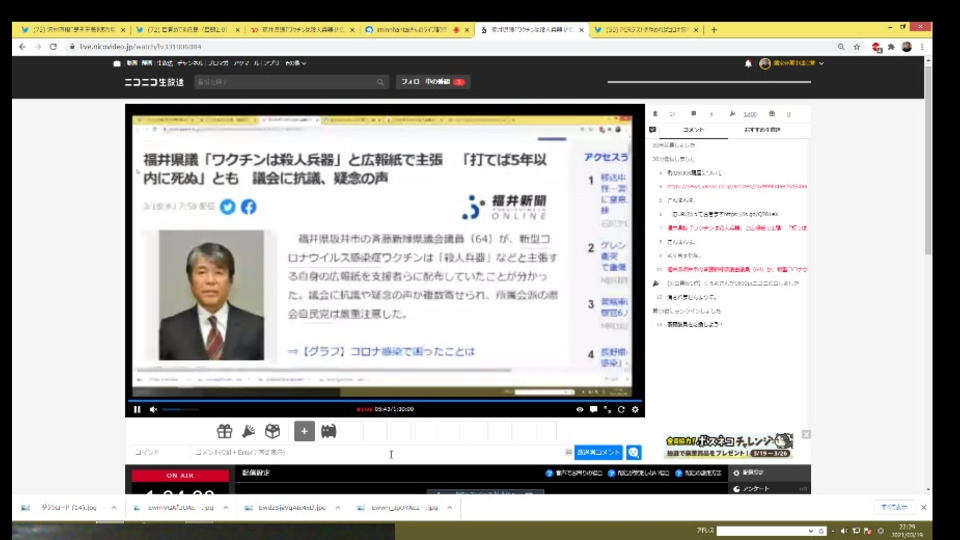Click the party popper icon
The height and width of the screenshot is (540, 960).
249,431
